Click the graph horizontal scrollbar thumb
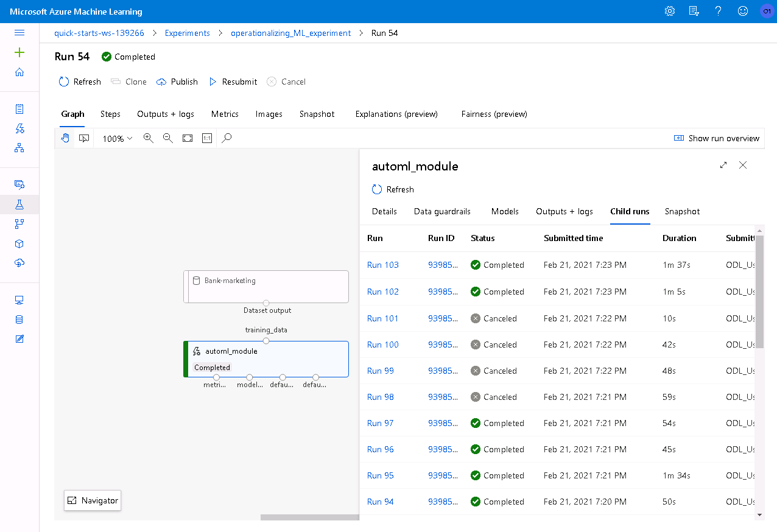This screenshot has height=532, width=777. (310, 517)
